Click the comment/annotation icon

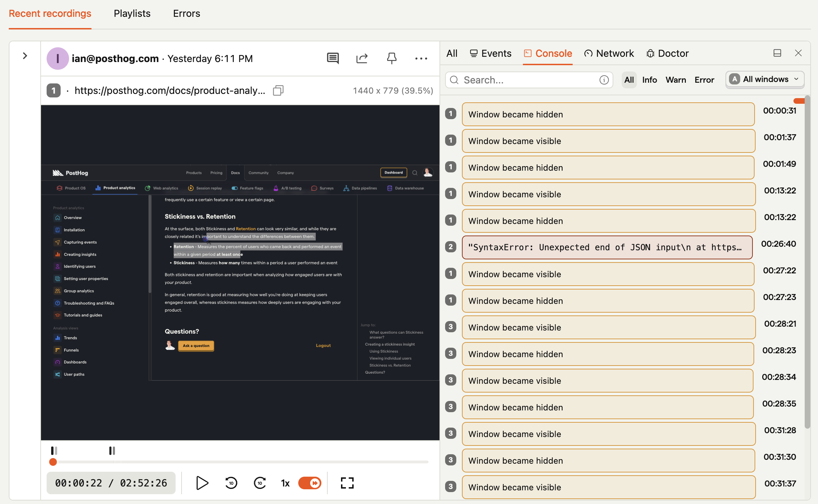coord(333,58)
